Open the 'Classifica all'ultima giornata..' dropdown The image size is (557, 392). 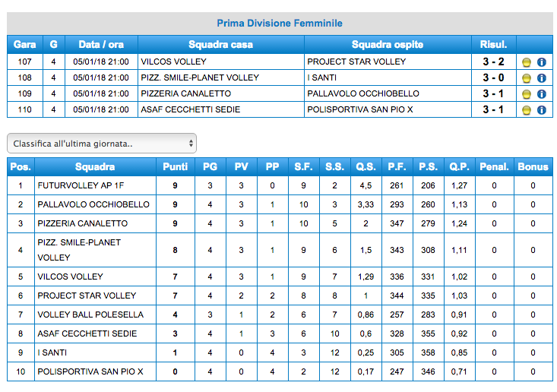point(102,144)
